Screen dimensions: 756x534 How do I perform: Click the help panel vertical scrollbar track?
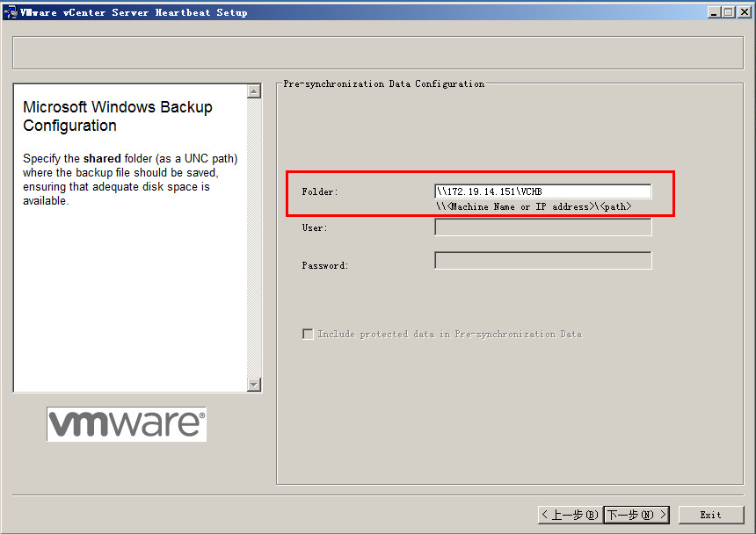coord(254,238)
